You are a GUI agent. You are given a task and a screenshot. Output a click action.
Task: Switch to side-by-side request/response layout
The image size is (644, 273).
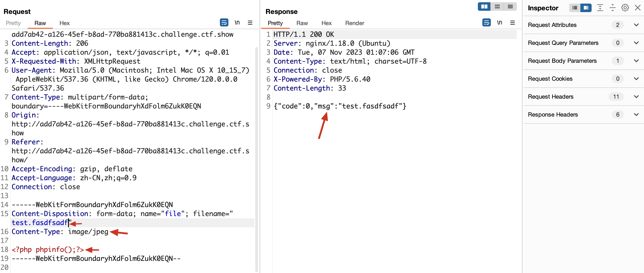(x=484, y=7)
